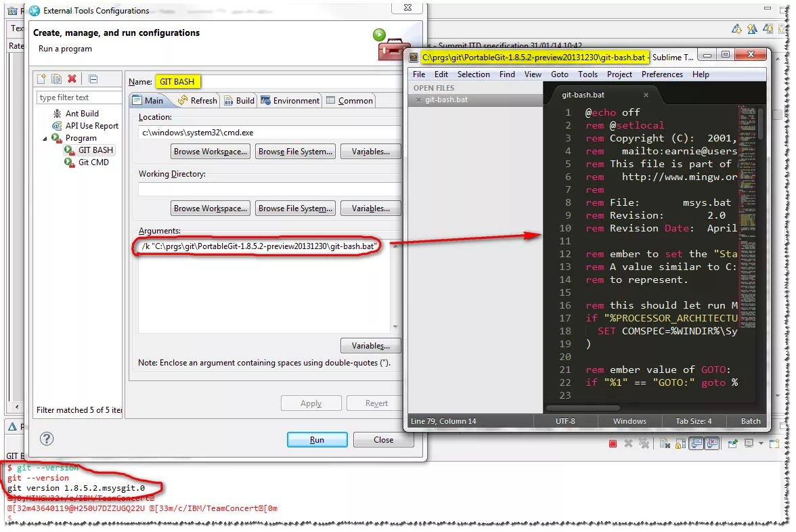Switch to the Main tab
This screenshot has width=796, height=532.
(x=148, y=100)
